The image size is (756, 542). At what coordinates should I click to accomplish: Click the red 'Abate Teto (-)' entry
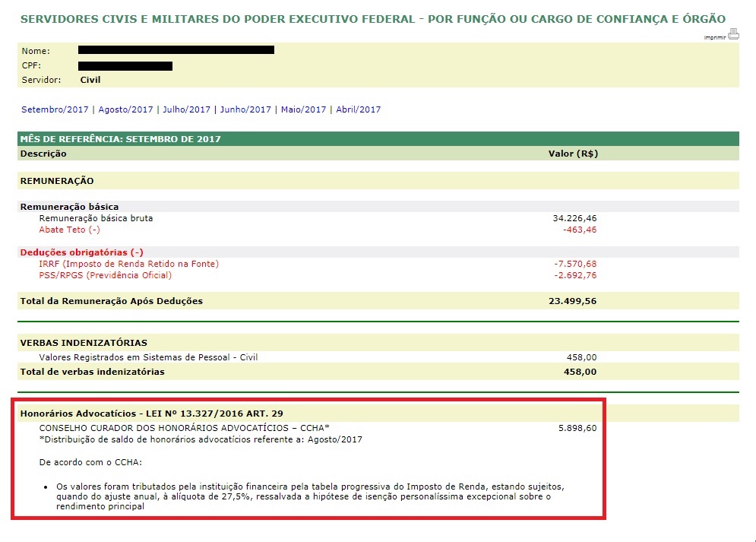pos(69,230)
